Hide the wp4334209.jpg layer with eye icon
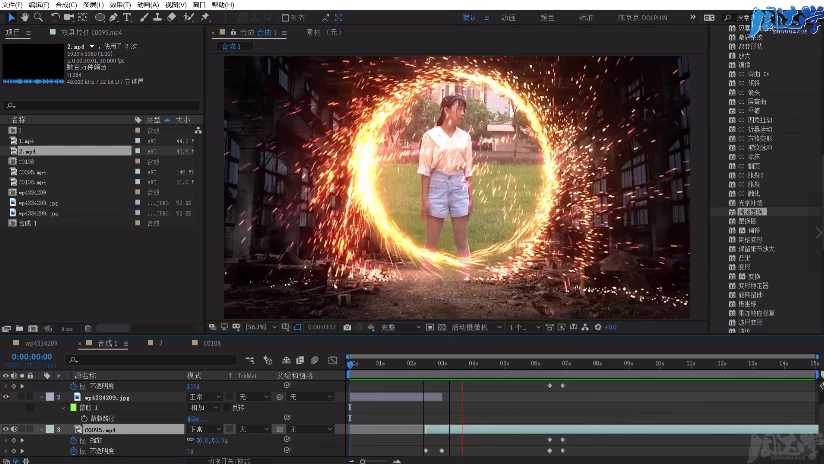Image resolution: width=824 pixels, height=464 pixels. [x=6, y=397]
